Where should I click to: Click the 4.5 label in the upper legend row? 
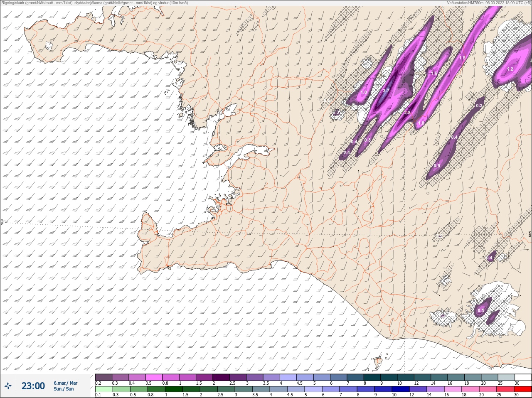(299, 383)
